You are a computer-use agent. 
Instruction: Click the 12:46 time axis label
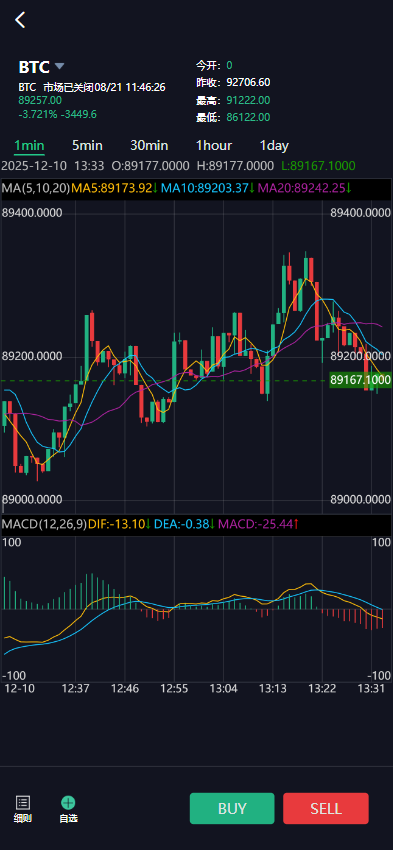click(125, 688)
